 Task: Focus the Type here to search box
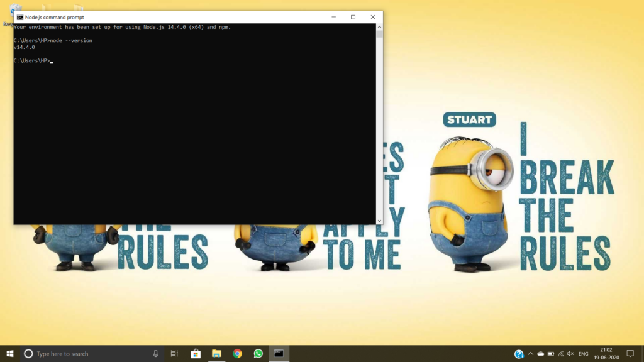point(92,353)
